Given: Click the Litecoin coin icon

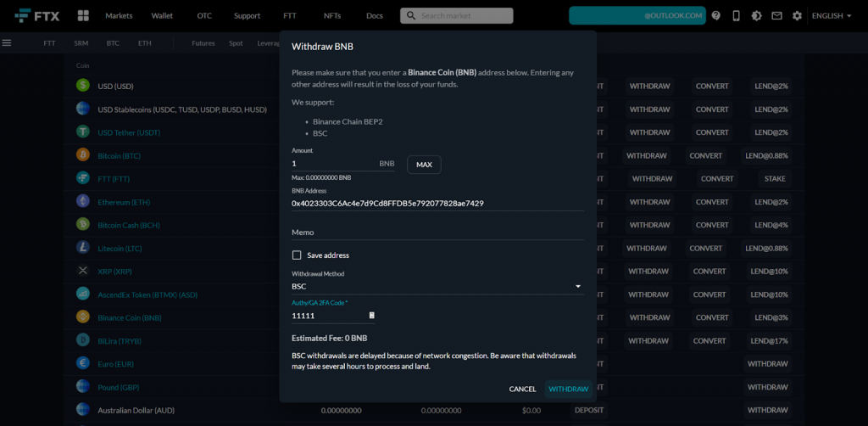Looking at the screenshot, I should click(83, 248).
